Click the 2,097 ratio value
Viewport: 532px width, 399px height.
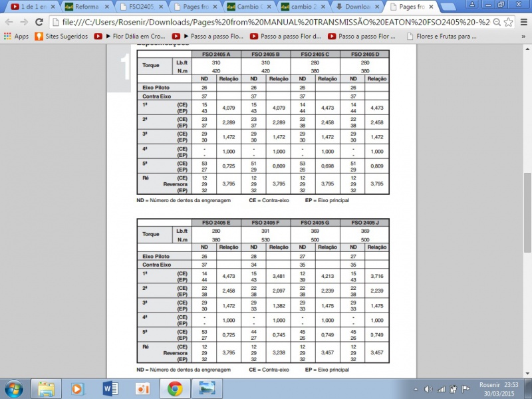coord(279,291)
